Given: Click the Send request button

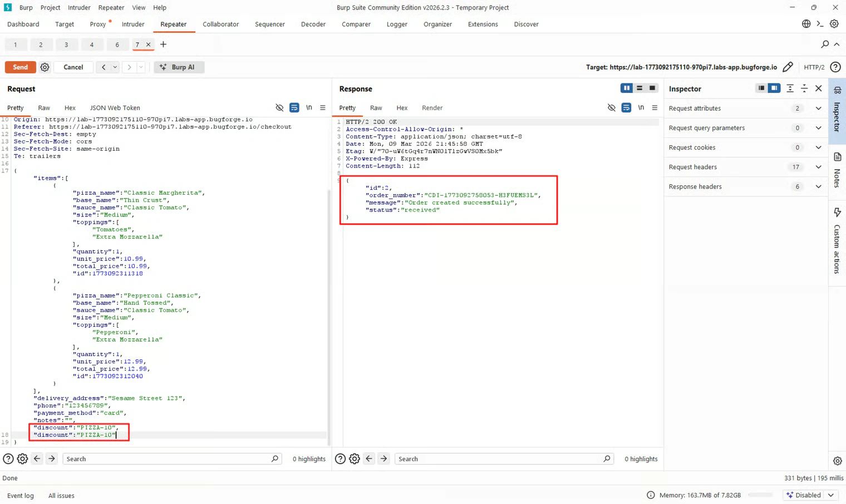Looking at the screenshot, I should tap(21, 67).
